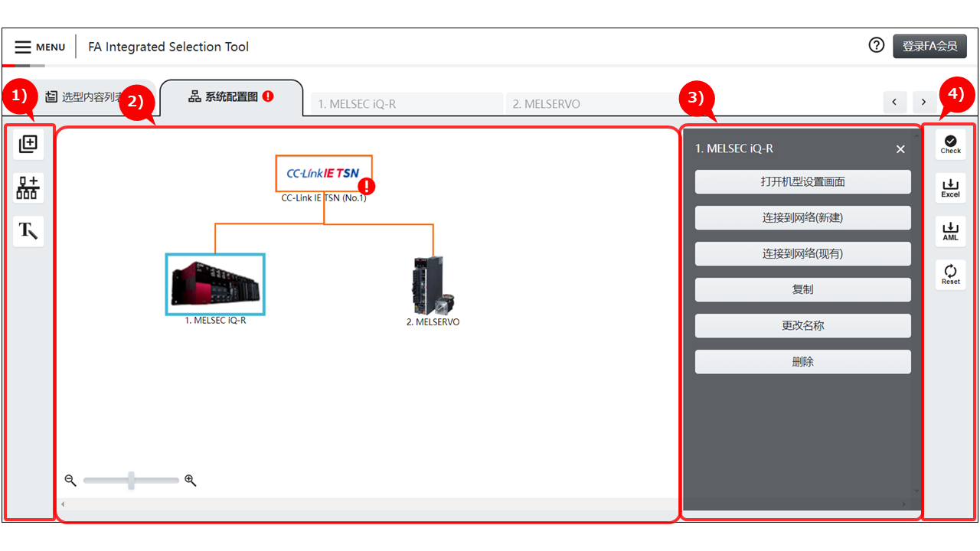The height and width of the screenshot is (551, 980).
Task: Click the add device icon in left toolbar
Action: [x=28, y=144]
